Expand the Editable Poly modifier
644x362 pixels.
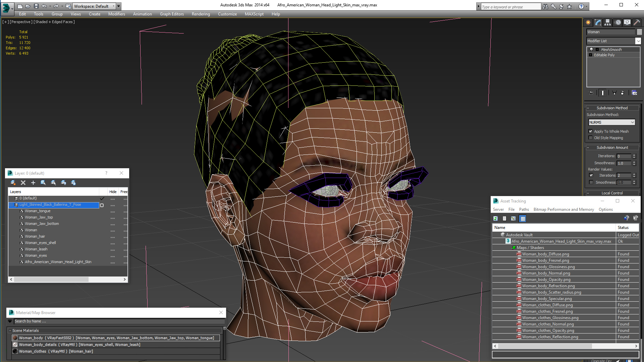pyautogui.click(x=590, y=55)
